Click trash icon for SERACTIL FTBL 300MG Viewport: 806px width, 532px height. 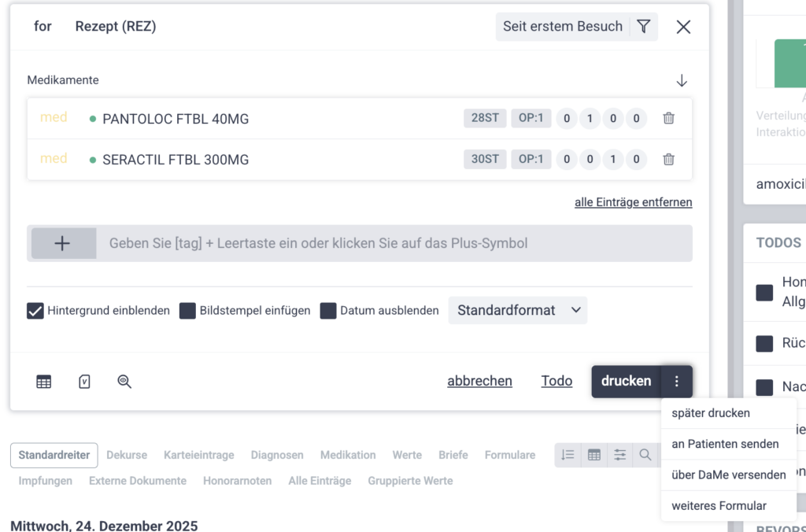click(x=668, y=160)
